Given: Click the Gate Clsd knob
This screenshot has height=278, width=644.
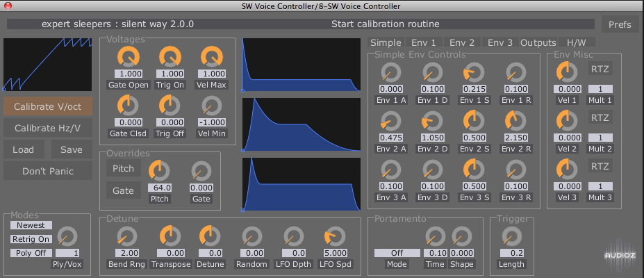Looking at the screenshot, I should pos(128,105).
